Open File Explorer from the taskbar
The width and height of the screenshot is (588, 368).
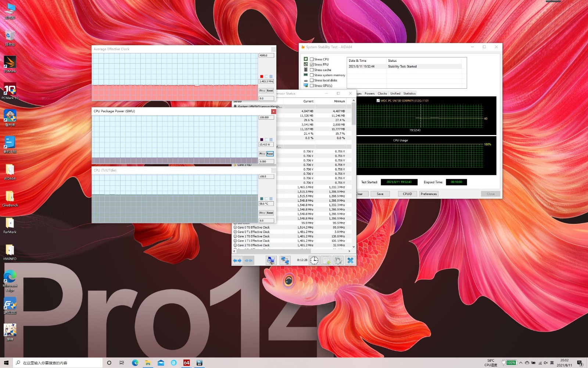point(148,363)
